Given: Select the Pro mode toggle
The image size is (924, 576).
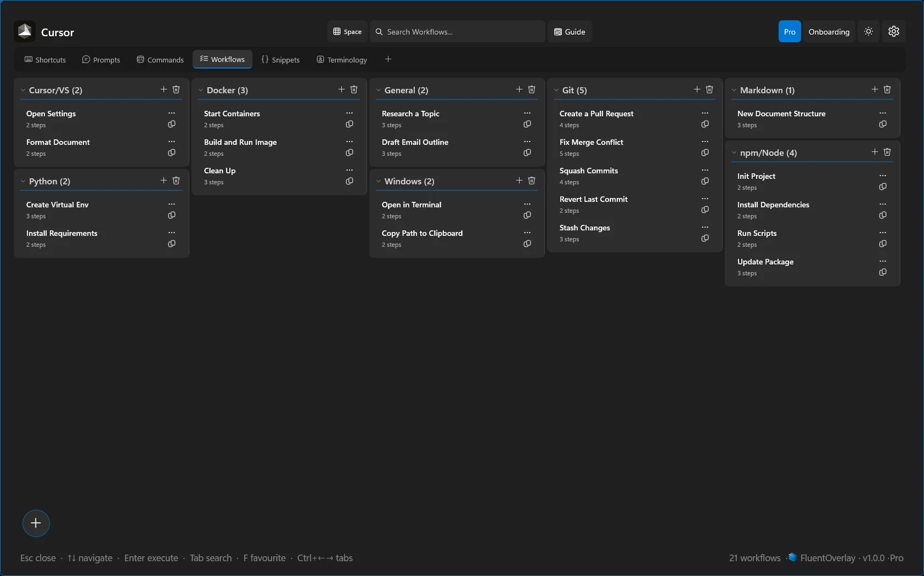Looking at the screenshot, I should point(789,31).
